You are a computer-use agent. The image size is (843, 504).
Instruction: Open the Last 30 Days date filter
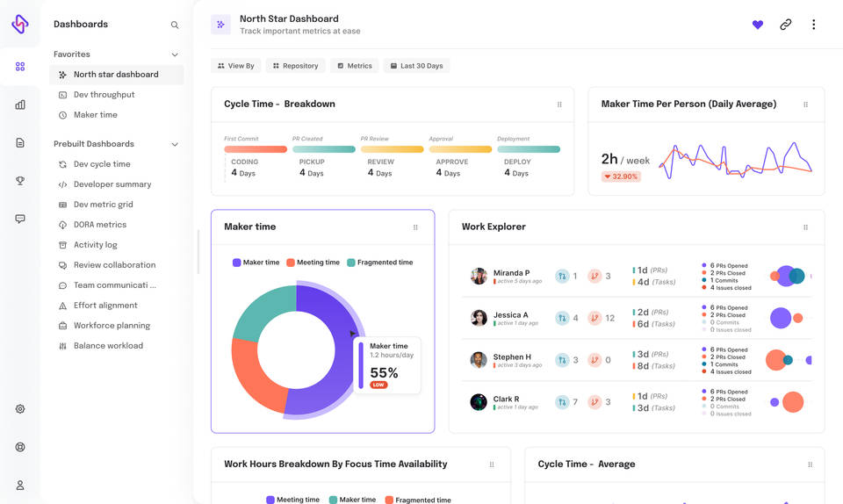pyautogui.click(x=416, y=66)
